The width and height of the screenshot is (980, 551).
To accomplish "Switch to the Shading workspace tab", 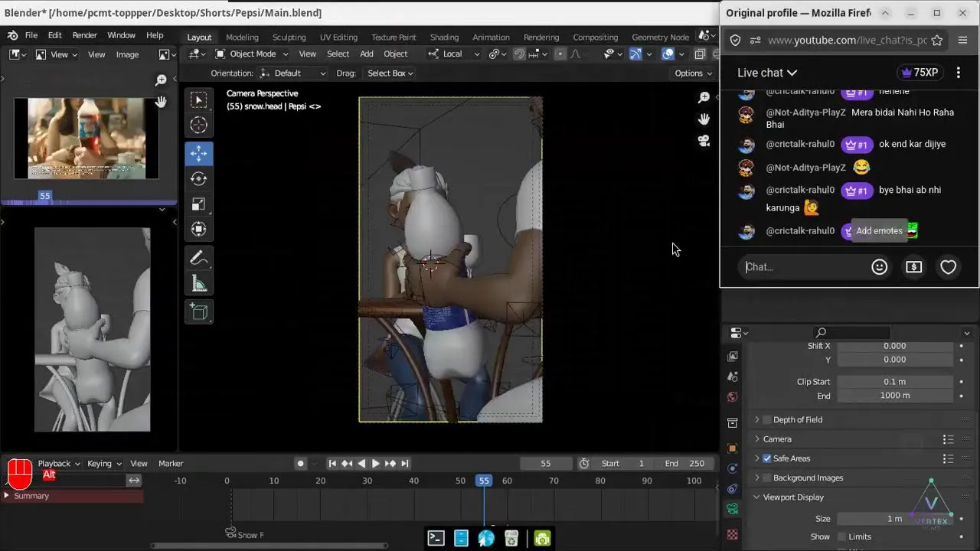I will pos(444,37).
